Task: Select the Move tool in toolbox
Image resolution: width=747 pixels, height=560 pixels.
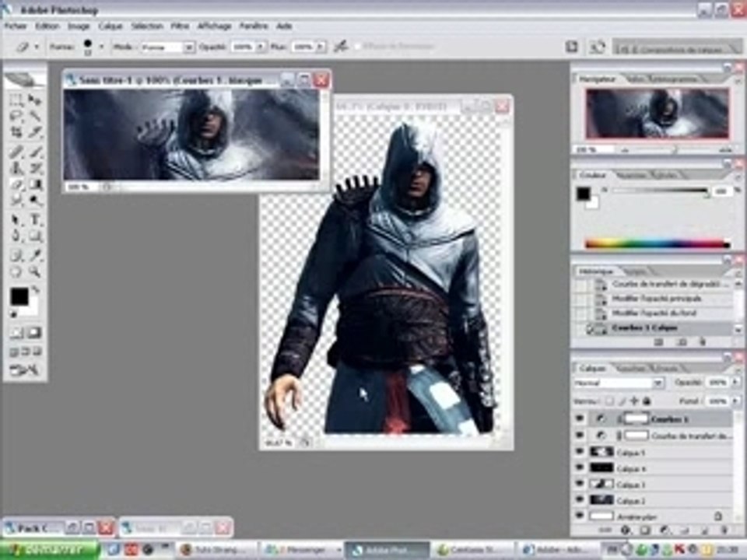Action: pyautogui.click(x=34, y=100)
